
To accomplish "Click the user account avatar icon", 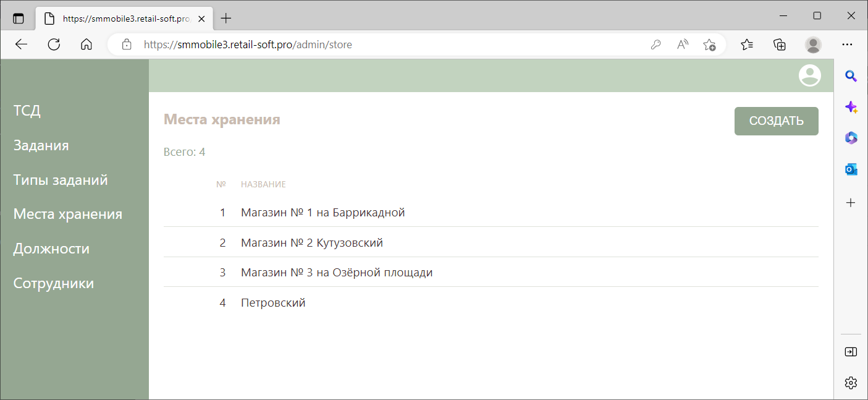I will pyautogui.click(x=809, y=75).
